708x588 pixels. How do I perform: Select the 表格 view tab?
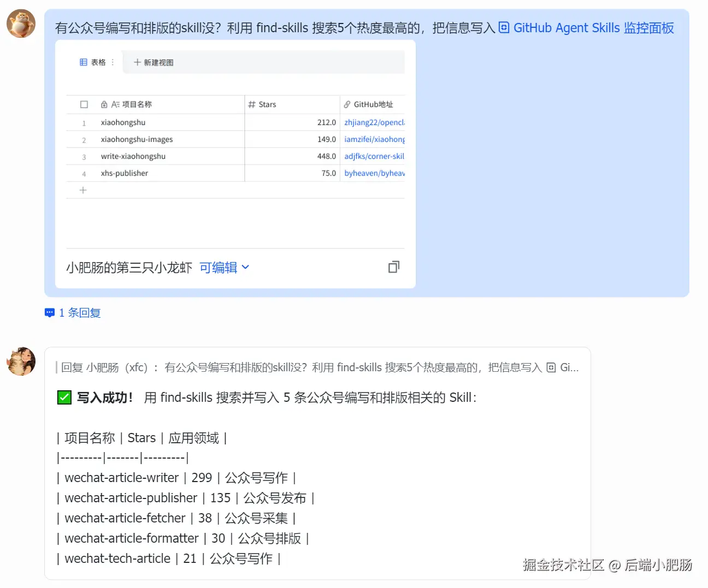pyautogui.click(x=98, y=62)
